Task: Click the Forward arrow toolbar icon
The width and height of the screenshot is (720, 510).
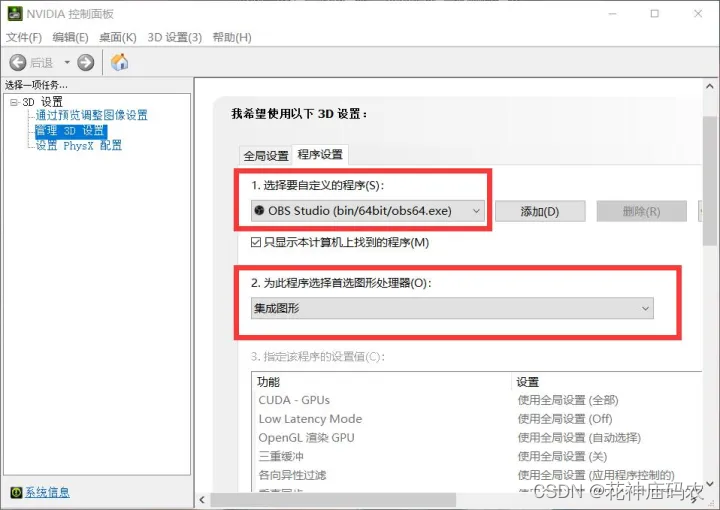Action: click(x=85, y=62)
